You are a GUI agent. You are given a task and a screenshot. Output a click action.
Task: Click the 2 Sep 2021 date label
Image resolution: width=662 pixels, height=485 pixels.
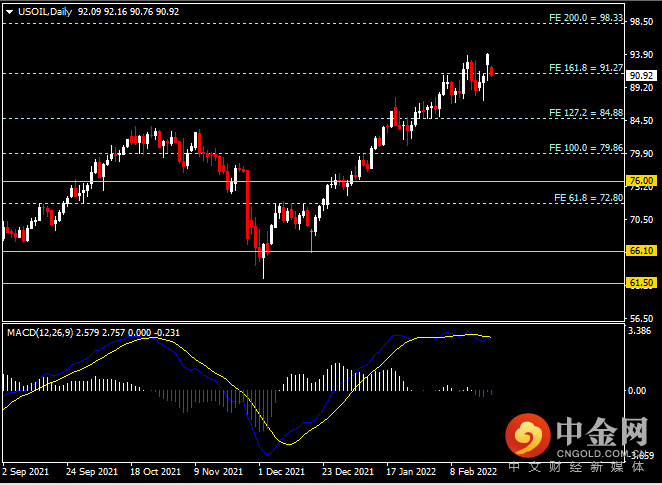(25, 471)
